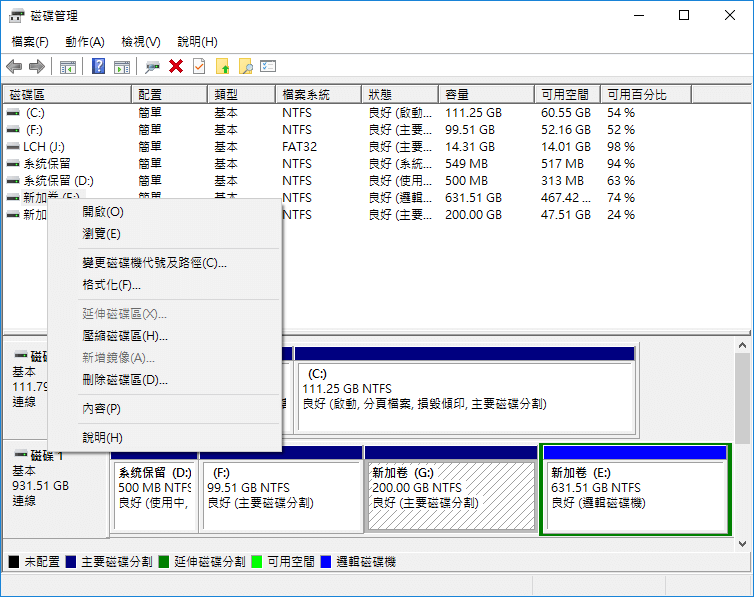
Task: Sort by the 可用空間 column header
Action: [x=567, y=95]
